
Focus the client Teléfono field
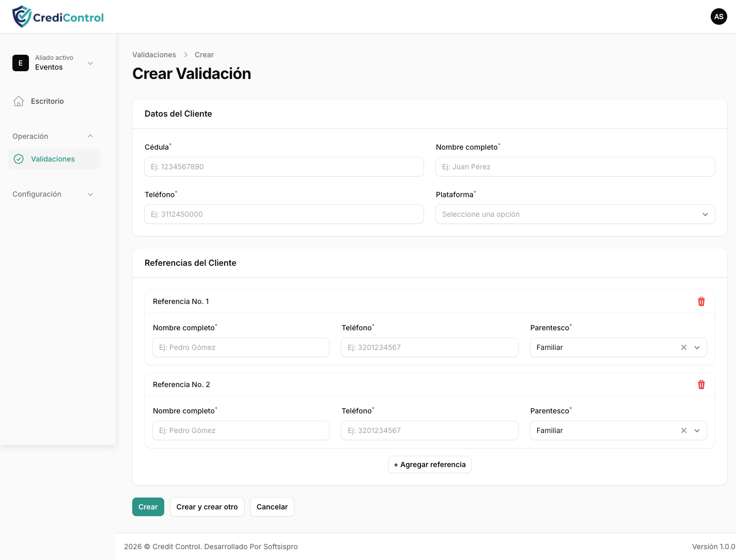[x=284, y=214]
